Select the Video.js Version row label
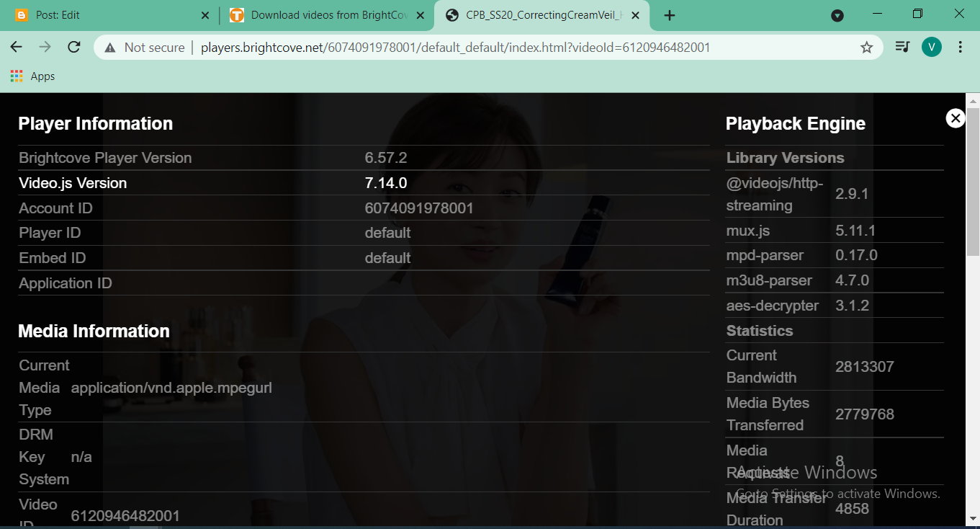Screen dimensions: 980x529 coord(73,183)
